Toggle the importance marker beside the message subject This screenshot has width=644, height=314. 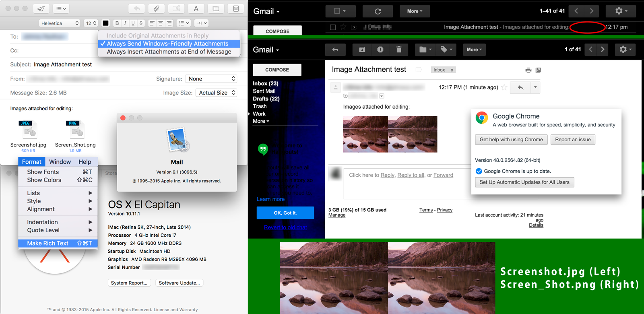(x=419, y=70)
